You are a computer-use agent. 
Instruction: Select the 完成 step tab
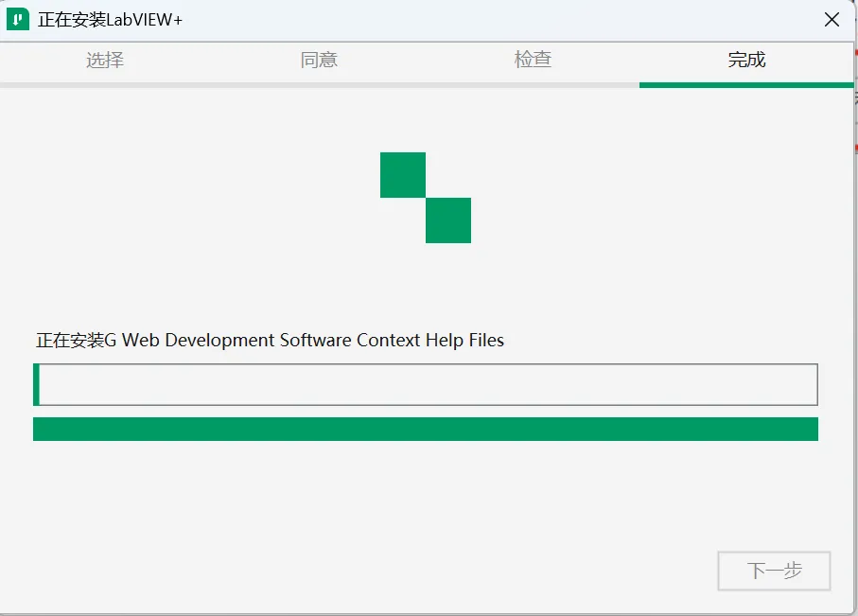click(747, 60)
